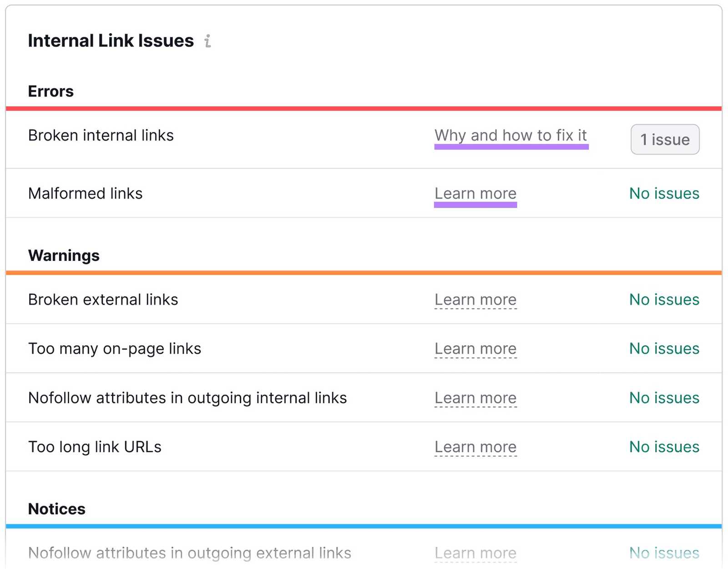Screen dimensions: 728x569
Task: Click the 1 issue button for Broken internal links
Action: point(664,139)
